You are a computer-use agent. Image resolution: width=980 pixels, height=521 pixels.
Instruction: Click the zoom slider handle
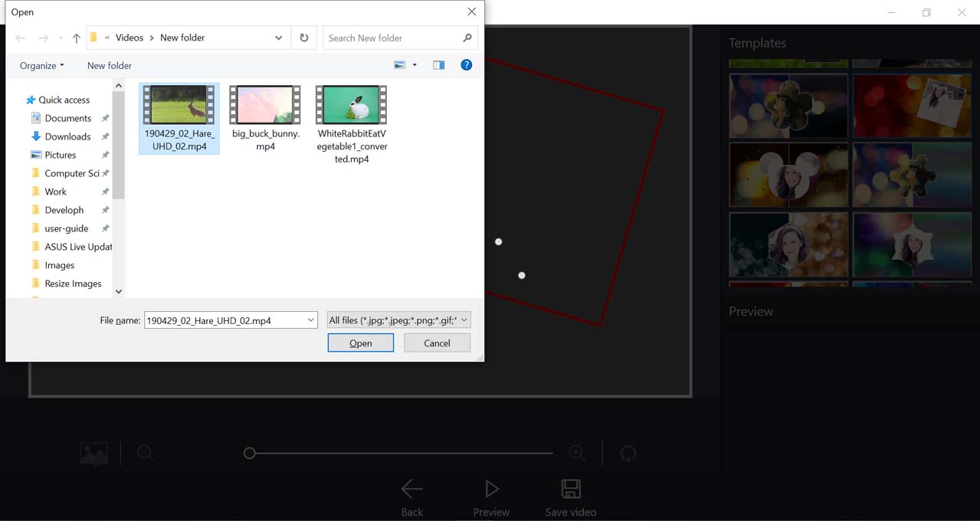click(x=249, y=454)
